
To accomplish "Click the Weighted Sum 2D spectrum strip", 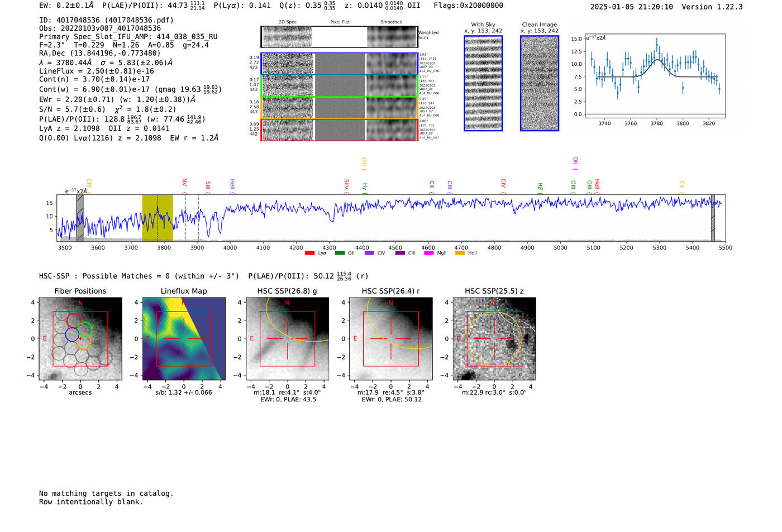I will [x=339, y=37].
